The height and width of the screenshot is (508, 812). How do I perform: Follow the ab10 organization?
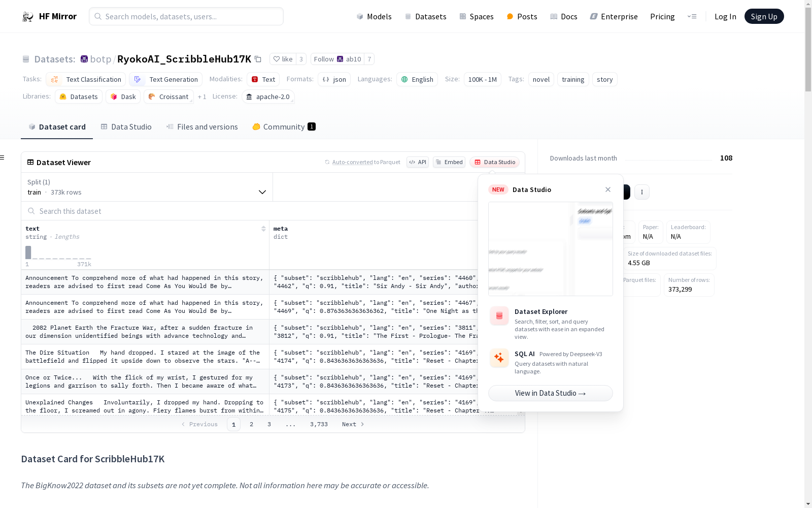(x=337, y=59)
